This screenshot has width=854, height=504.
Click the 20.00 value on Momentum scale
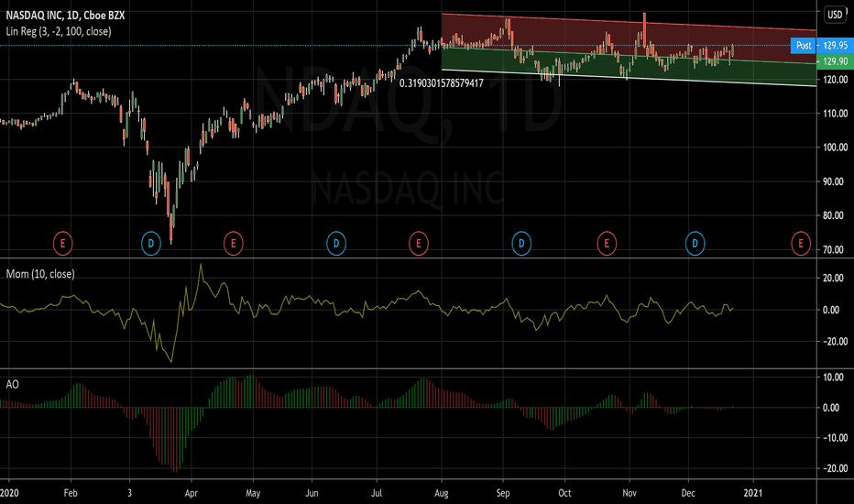click(835, 278)
